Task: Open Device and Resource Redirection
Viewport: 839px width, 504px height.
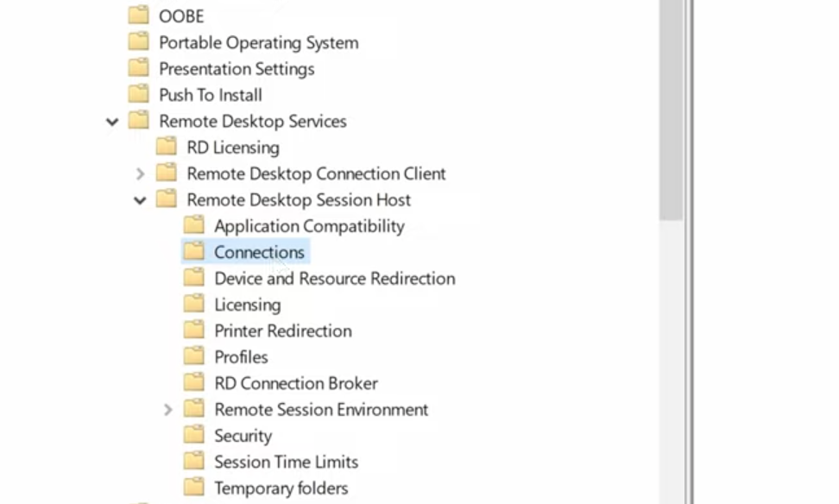Action: click(334, 279)
